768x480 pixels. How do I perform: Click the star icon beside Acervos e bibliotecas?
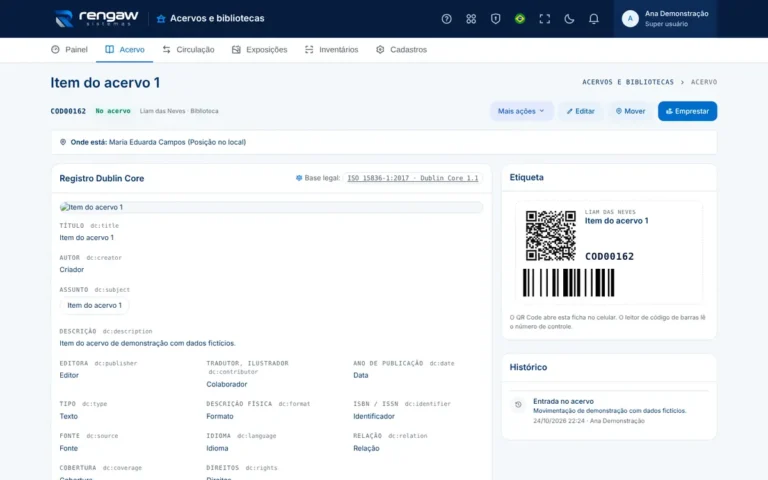161,19
